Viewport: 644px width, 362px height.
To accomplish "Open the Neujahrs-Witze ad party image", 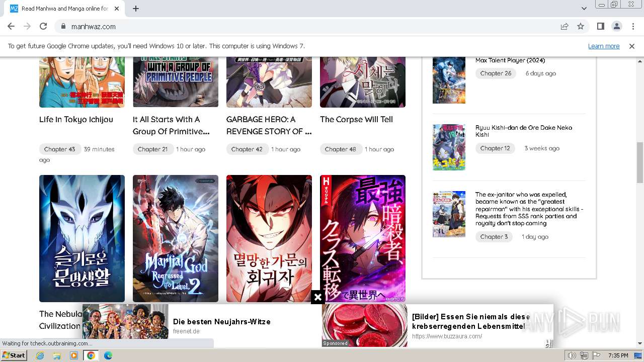I will (x=125, y=321).
